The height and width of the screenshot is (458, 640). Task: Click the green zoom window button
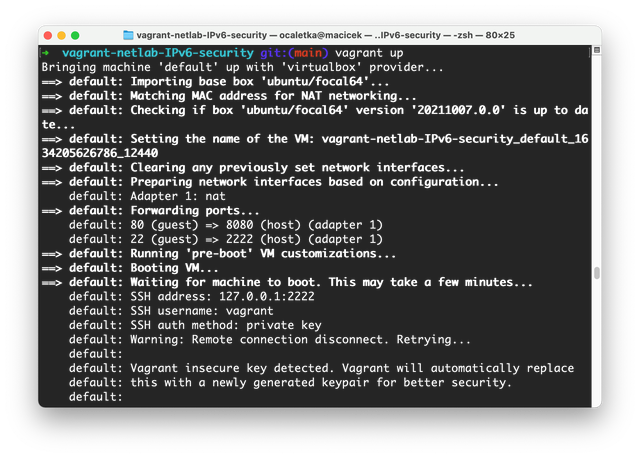pyautogui.click(x=75, y=36)
